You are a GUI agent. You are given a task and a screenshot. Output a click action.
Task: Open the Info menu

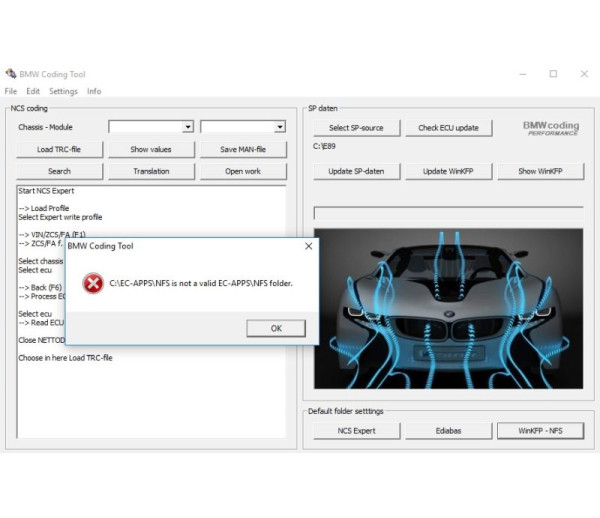coord(94,91)
